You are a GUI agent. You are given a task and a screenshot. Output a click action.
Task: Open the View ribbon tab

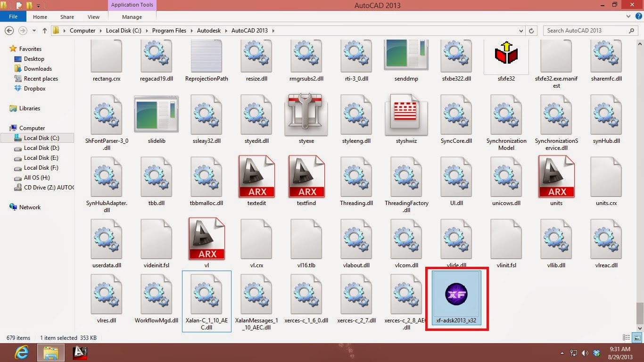point(94,16)
